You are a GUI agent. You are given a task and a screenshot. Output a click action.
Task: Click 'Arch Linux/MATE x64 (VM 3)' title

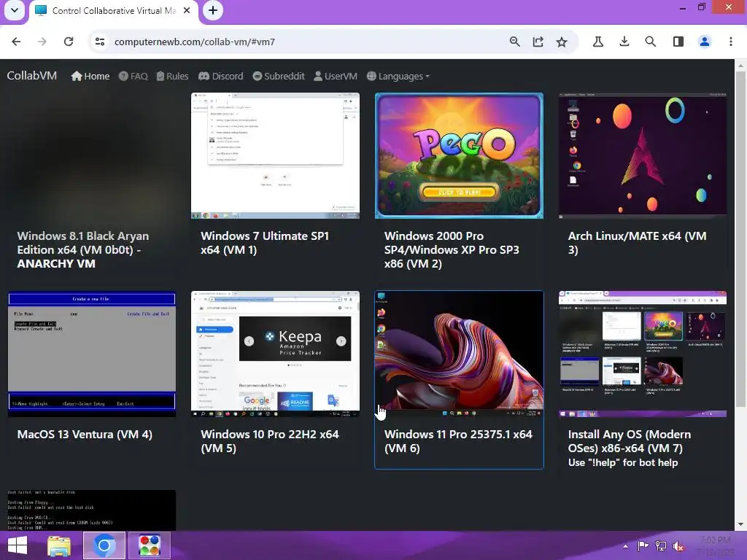click(x=638, y=243)
